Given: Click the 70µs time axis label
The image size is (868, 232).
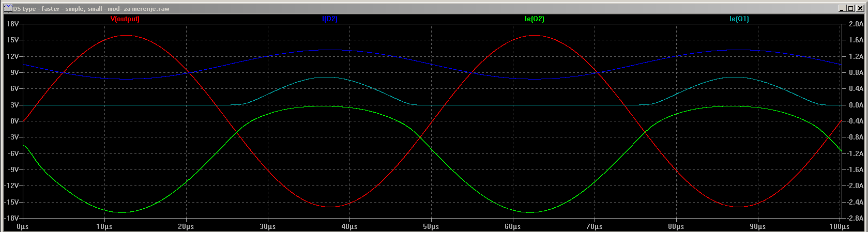Looking at the screenshot, I should (x=595, y=227).
